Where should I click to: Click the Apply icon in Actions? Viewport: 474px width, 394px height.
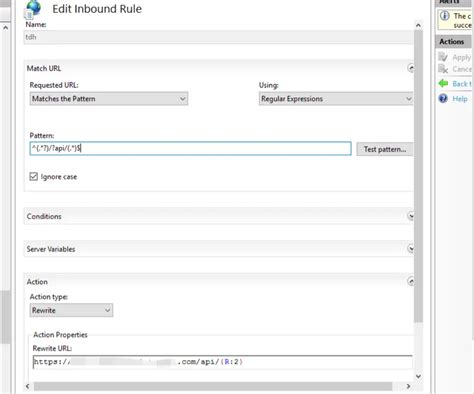(443, 57)
